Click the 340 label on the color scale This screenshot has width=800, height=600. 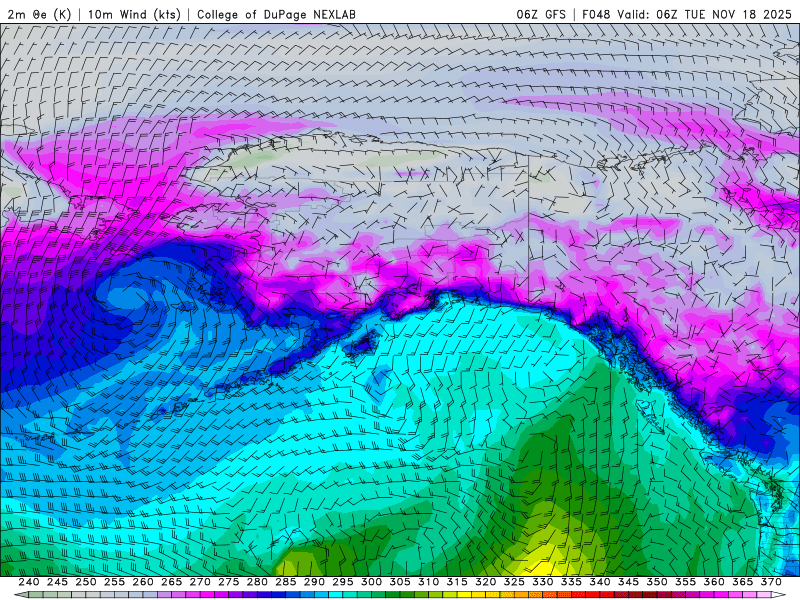tap(600, 582)
